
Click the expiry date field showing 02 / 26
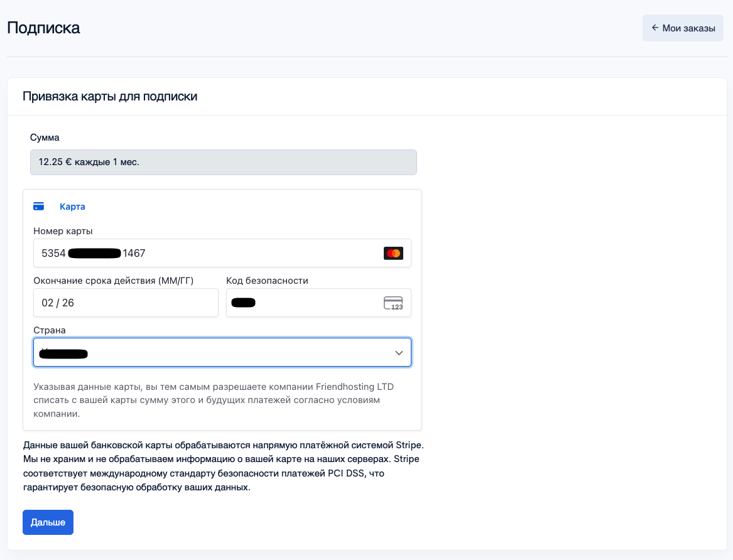[126, 303]
